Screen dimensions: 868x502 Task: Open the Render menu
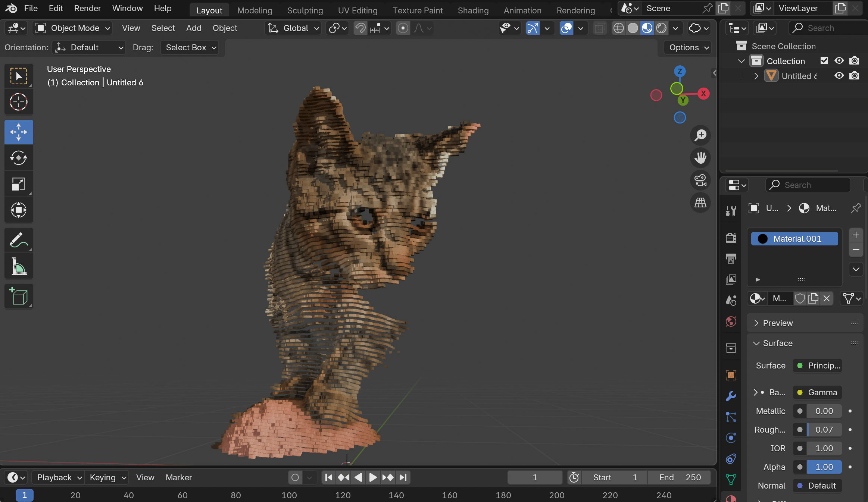(87, 8)
